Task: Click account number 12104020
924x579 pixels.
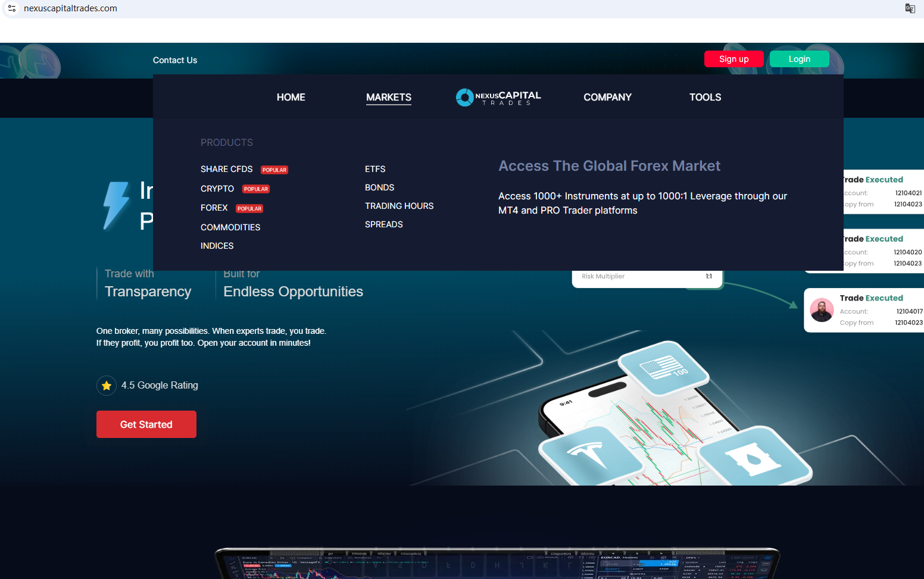Action: point(908,252)
